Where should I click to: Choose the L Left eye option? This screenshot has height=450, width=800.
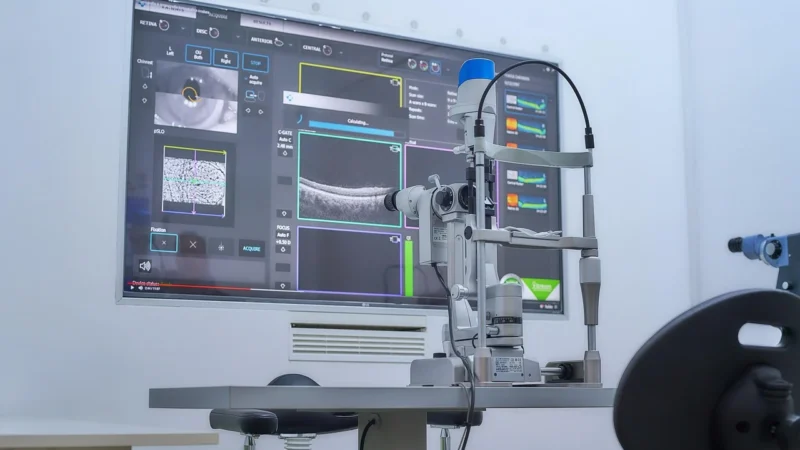(x=170, y=51)
